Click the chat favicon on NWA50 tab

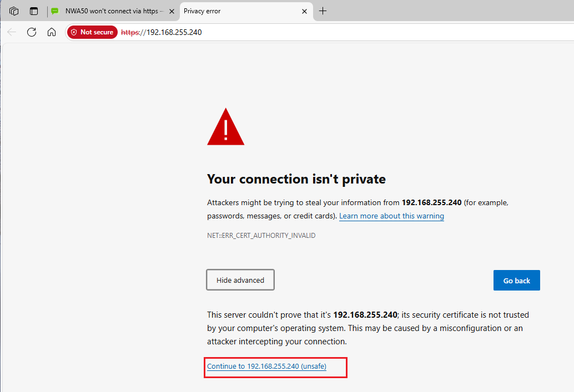55,11
